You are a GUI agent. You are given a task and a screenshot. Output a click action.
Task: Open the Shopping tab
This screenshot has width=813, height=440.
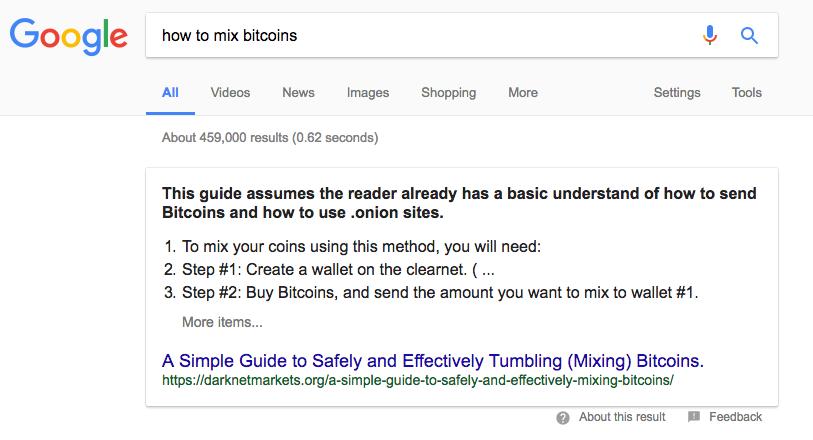tap(448, 93)
